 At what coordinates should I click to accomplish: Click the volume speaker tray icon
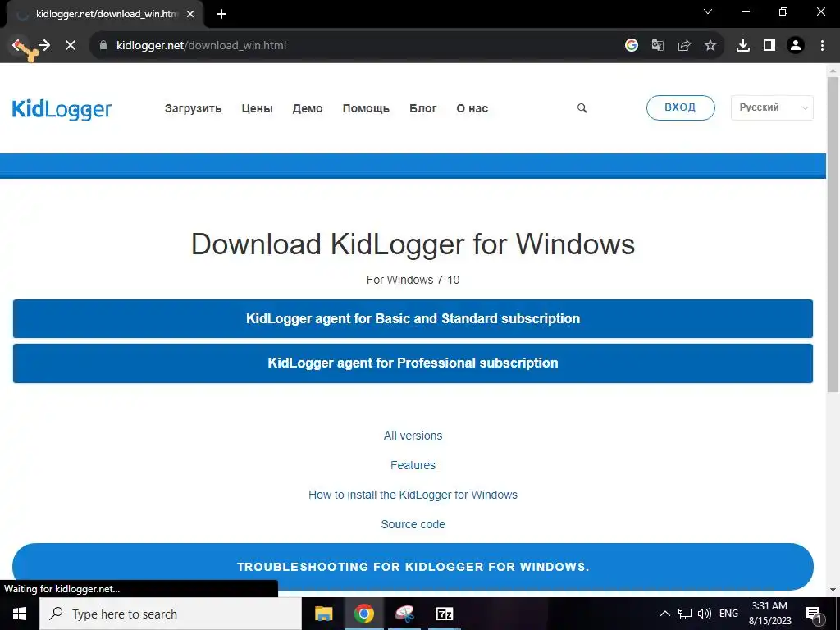tap(705, 614)
